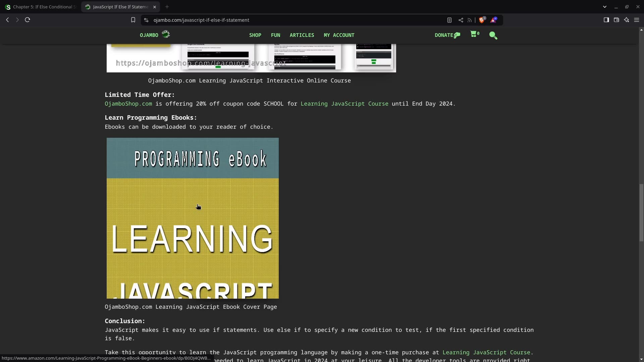Click the scrollbar up arrow
644x362 pixels.
click(641, 30)
